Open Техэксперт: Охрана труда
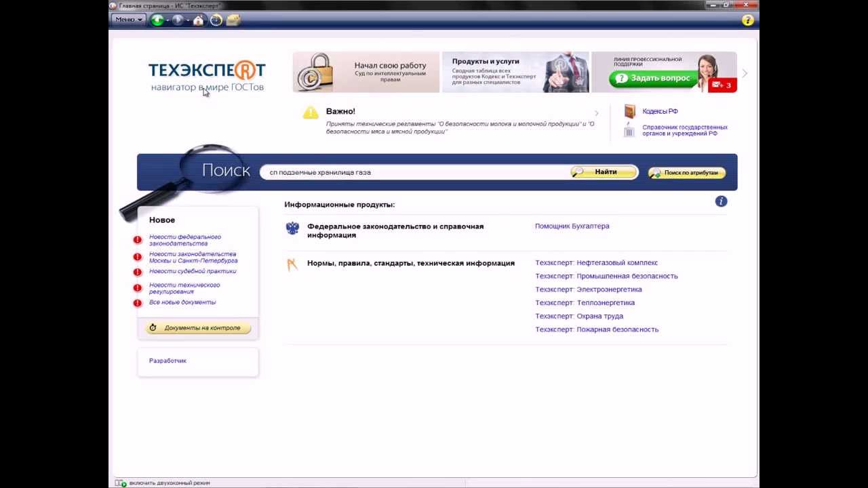This screenshot has width=868, height=488. click(579, 316)
